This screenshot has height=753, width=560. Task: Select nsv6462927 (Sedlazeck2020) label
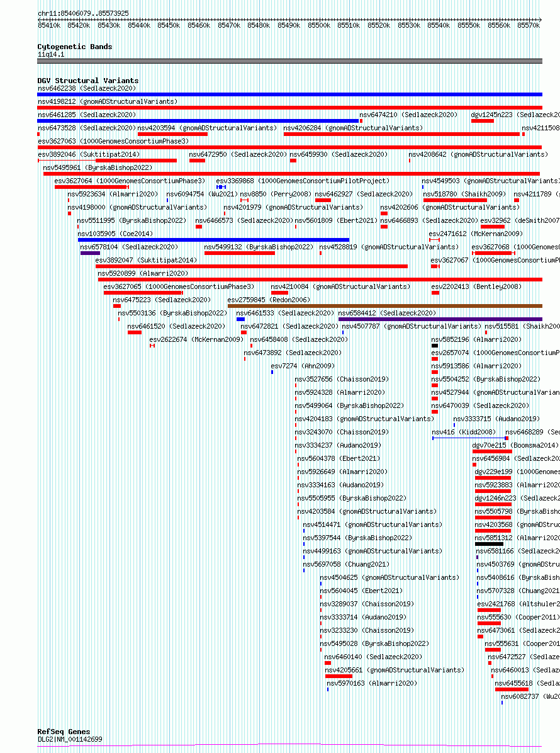[x=363, y=194]
